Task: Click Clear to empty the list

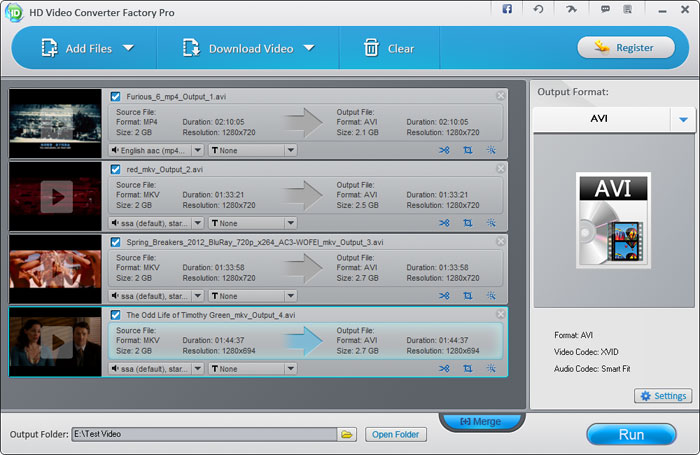Action: tap(389, 48)
